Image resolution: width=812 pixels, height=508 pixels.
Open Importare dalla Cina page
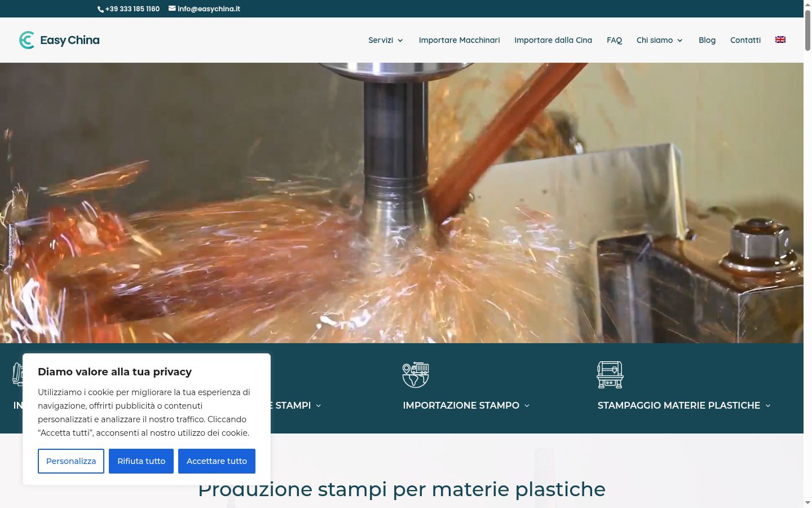(x=553, y=40)
